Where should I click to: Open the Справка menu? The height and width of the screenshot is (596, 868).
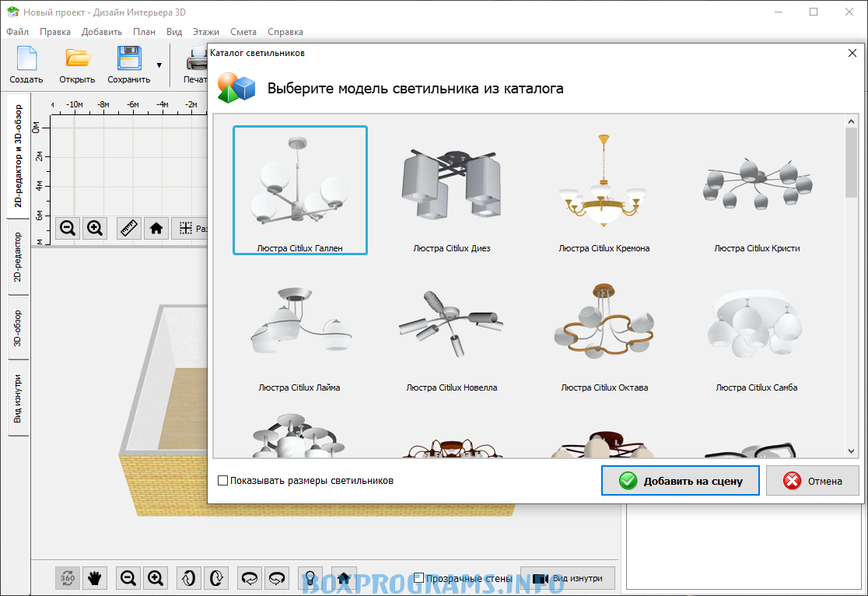tap(285, 32)
